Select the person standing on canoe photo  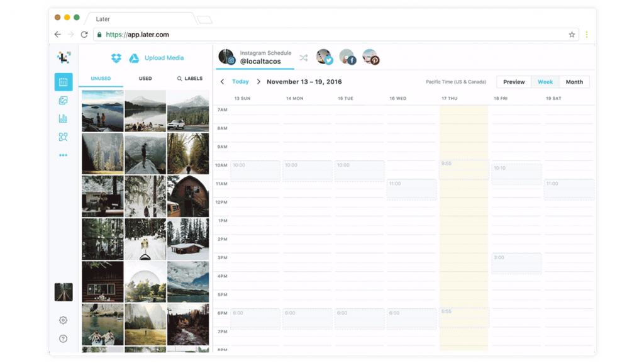pos(145,154)
